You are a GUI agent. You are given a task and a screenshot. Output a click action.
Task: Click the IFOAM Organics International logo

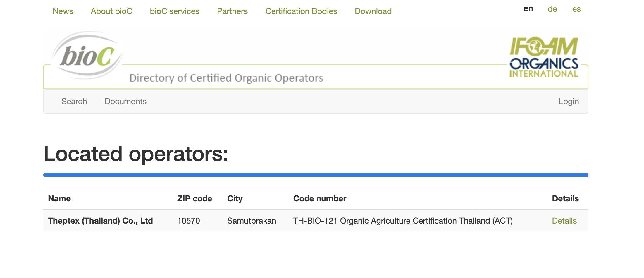544,57
